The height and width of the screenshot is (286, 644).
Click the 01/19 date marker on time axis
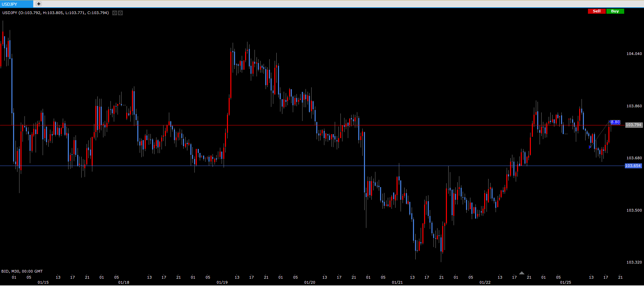[222, 282]
